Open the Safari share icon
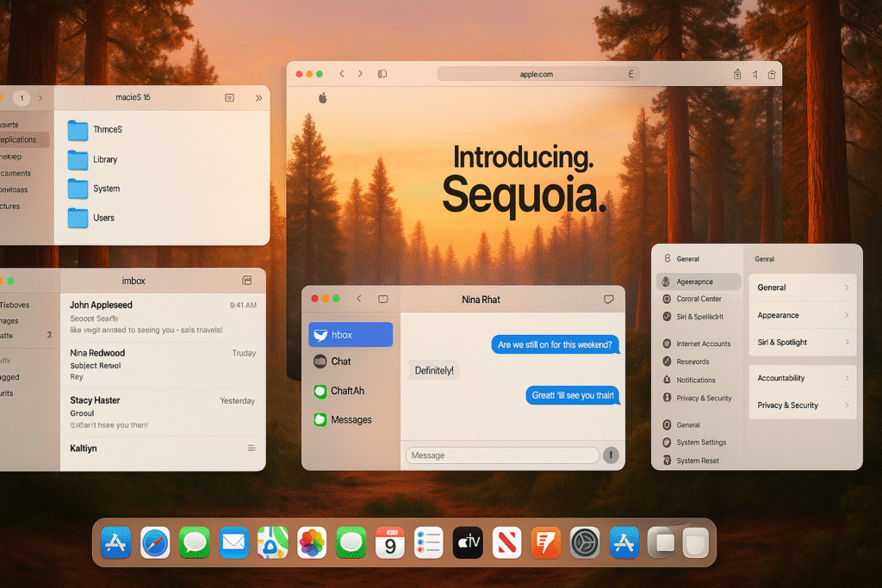This screenshot has width=882, height=588. pyautogui.click(x=737, y=74)
